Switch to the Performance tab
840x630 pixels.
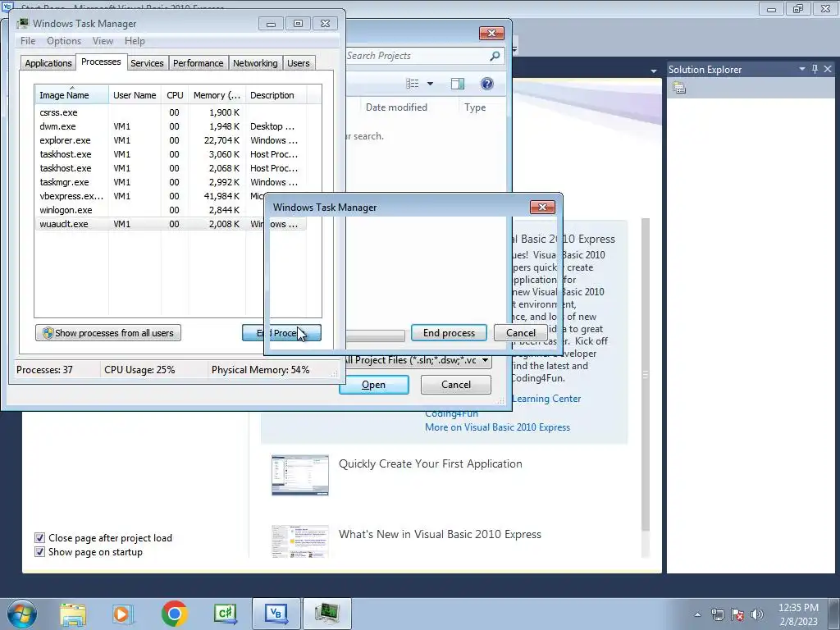coord(198,63)
